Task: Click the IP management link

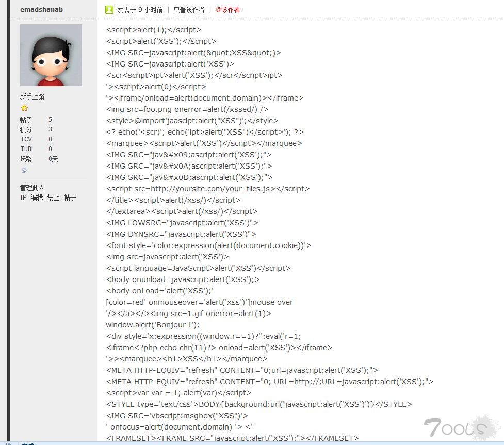Action: (x=23, y=197)
